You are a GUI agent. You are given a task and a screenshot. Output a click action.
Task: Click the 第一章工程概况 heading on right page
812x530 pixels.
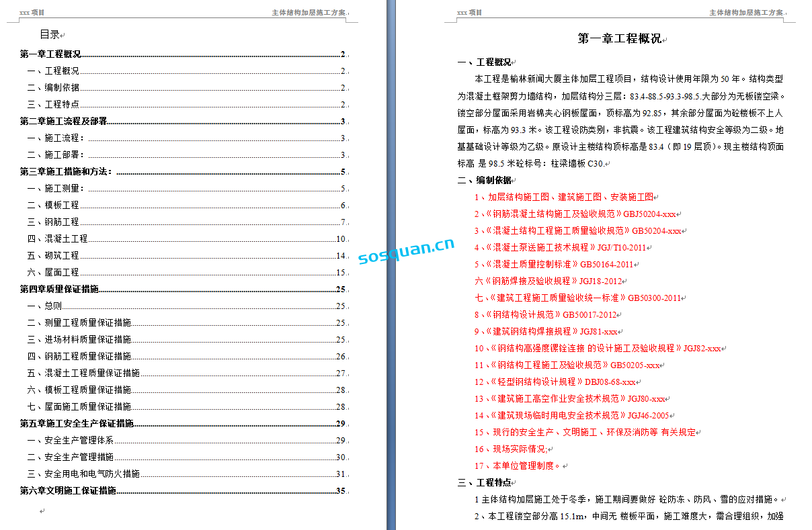[x=619, y=39]
